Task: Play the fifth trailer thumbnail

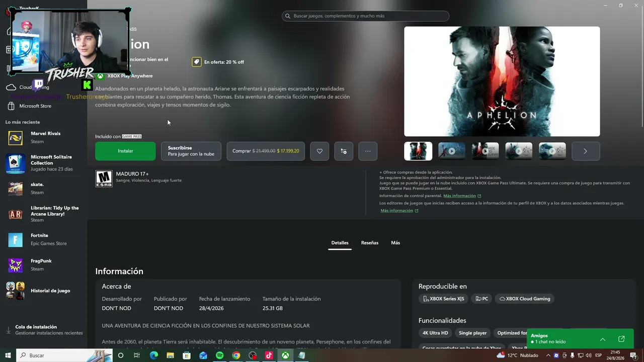Action: (x=552, y=151)
